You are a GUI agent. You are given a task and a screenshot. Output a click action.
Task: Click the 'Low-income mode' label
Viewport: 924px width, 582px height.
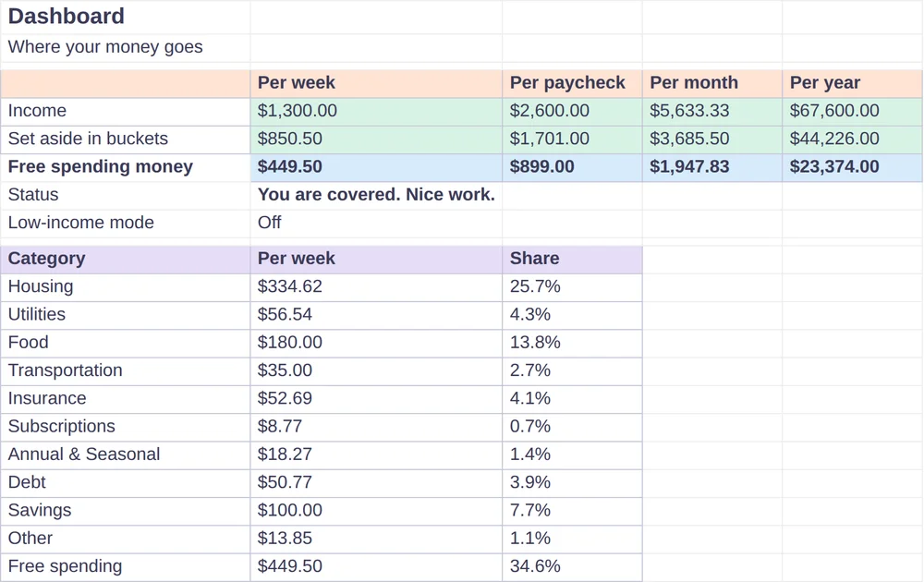(x=125, y=224)
